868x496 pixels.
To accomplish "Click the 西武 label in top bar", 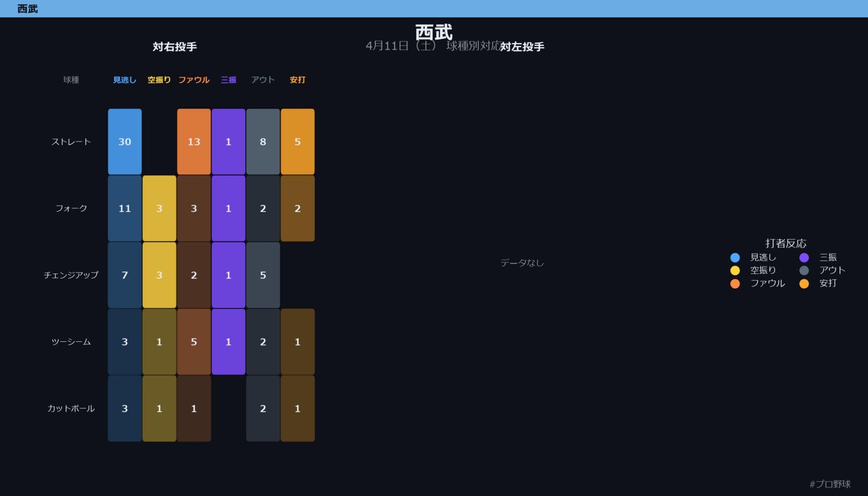I will (x=28, y=9).
